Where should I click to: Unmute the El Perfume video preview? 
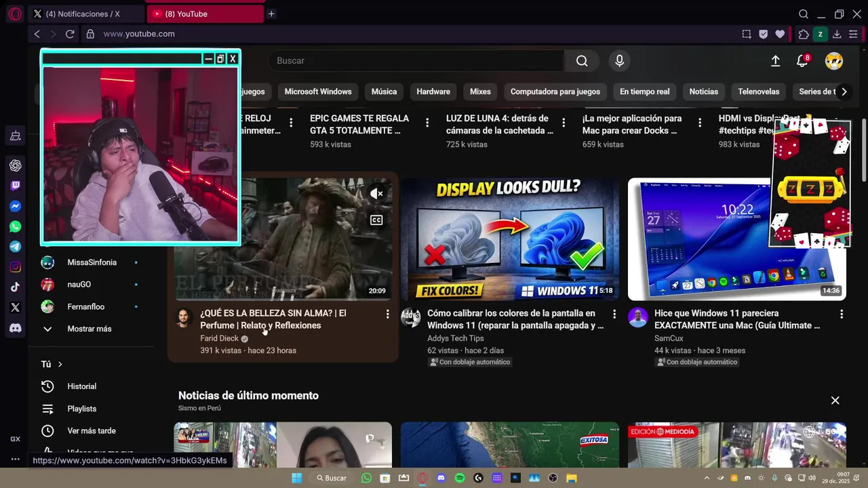coord(376,194)
